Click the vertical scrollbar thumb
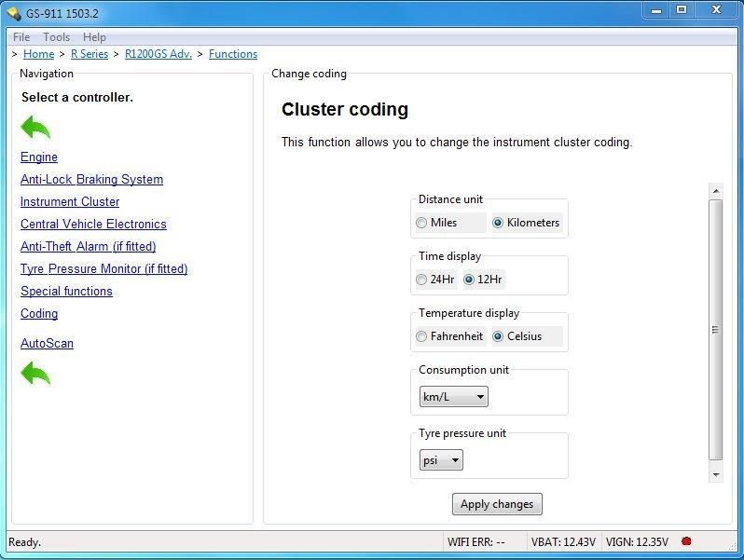 [x=715, y=330]
